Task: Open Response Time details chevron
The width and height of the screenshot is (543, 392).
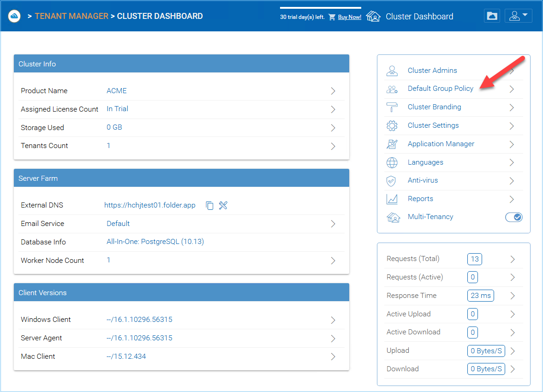Action: 513,296
